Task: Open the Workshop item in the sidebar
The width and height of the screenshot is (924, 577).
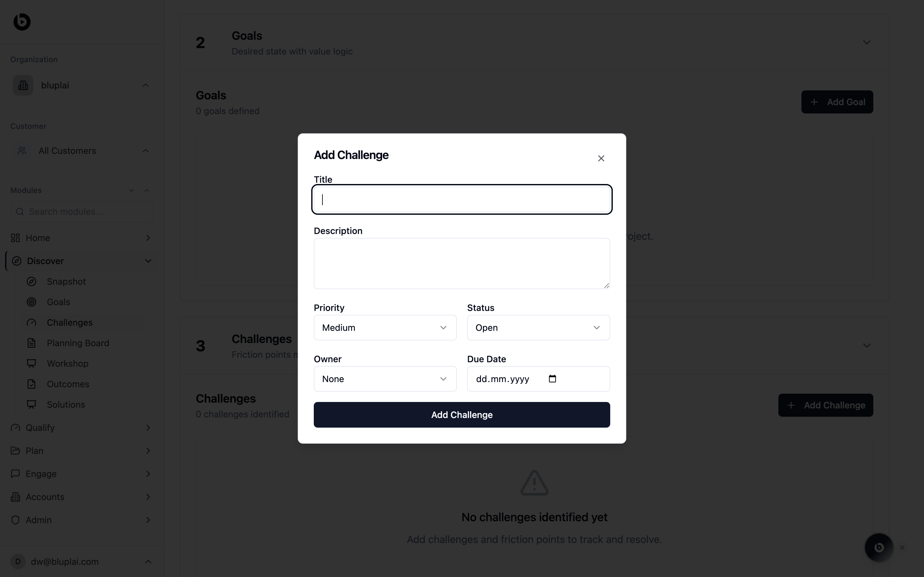Action: (x=68, y=364)
